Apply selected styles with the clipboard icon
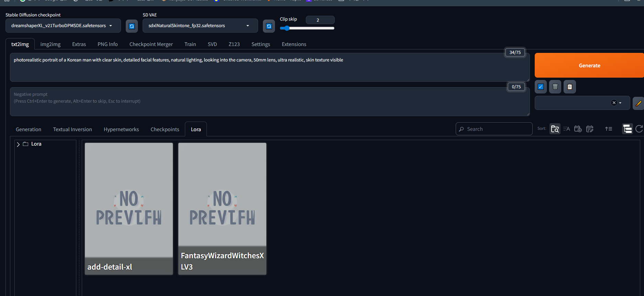The height and width of the screenshot is (296, 644). (569, 87)
